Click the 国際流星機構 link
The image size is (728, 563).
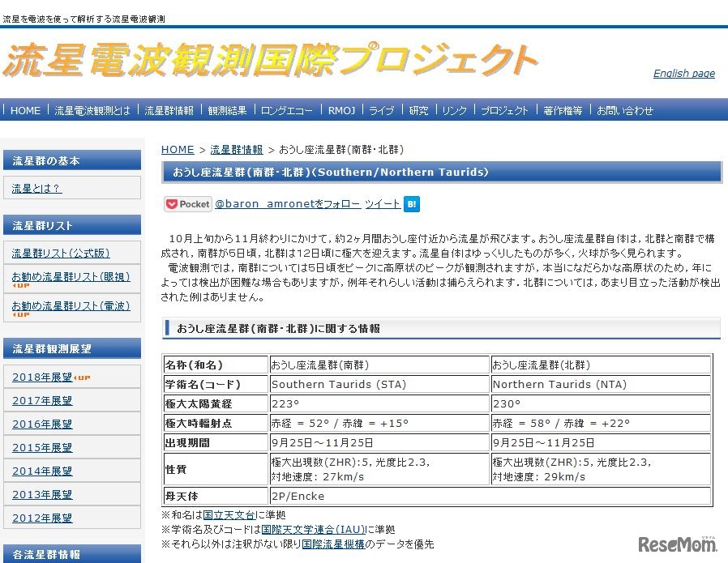(333, 544)
